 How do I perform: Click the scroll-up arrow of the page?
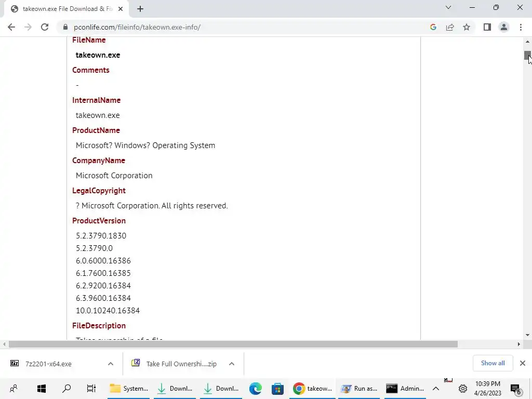click(527, 42)
